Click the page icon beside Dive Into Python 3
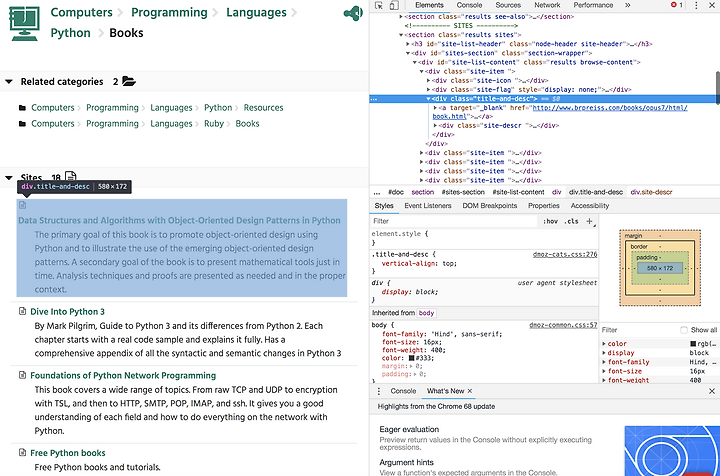720x476 pixels. 22,311
